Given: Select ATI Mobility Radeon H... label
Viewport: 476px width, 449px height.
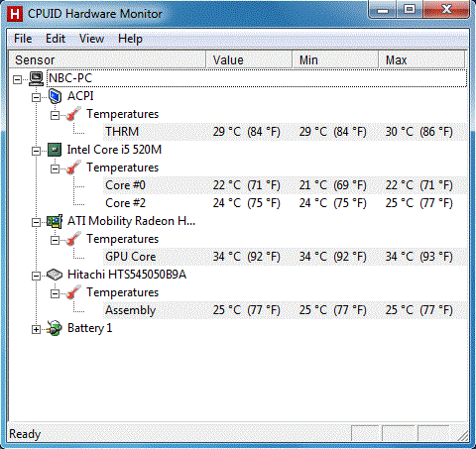Looking at the screenshot, I should click(131, 221).
